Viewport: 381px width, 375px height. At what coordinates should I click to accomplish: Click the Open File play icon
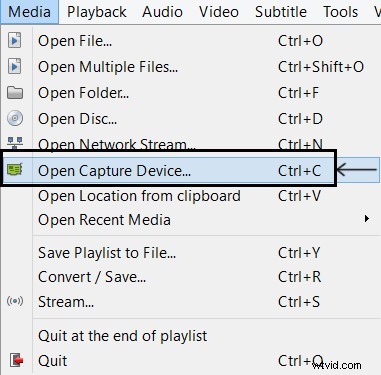point(14,41)
